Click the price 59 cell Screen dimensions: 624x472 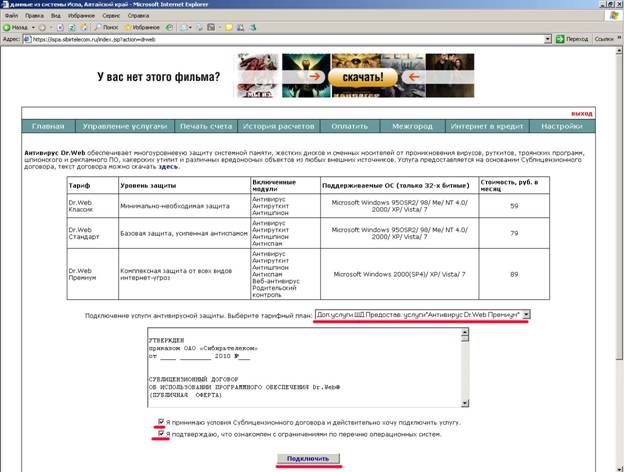pos(514,206)
